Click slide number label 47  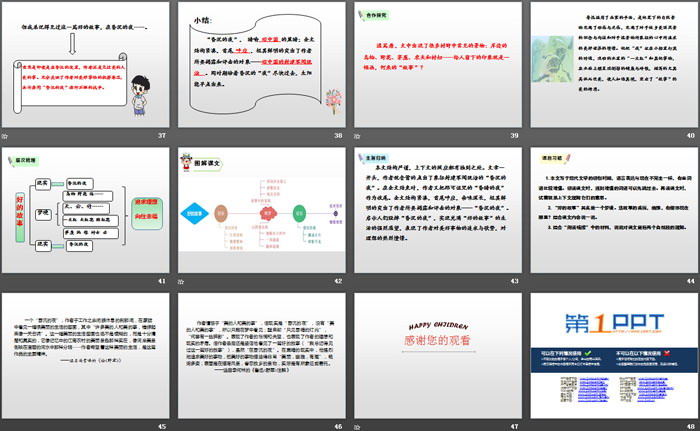(514, 427)
